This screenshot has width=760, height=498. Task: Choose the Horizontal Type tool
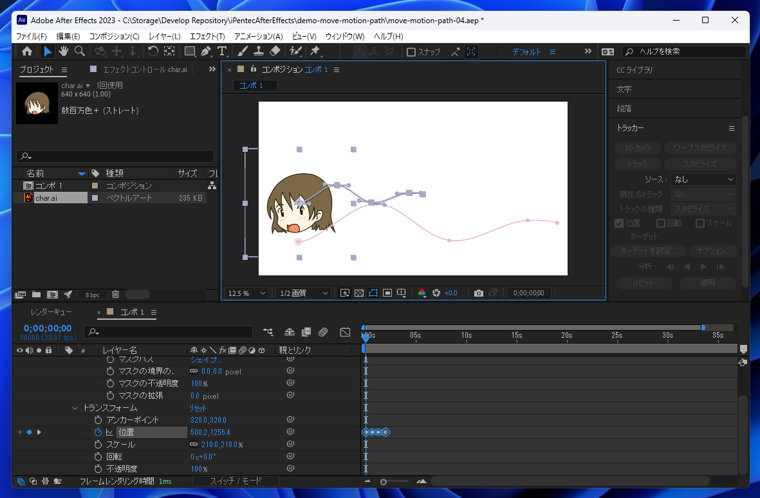[x=222, y=51]
